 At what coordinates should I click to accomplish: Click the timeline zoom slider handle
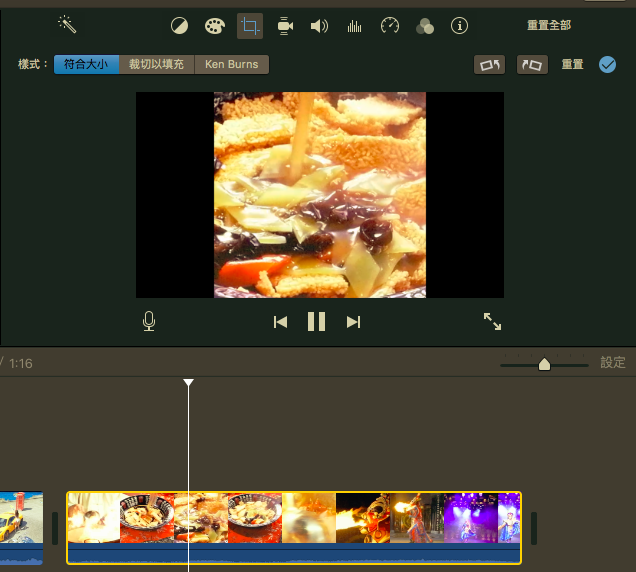click(544, 364)
